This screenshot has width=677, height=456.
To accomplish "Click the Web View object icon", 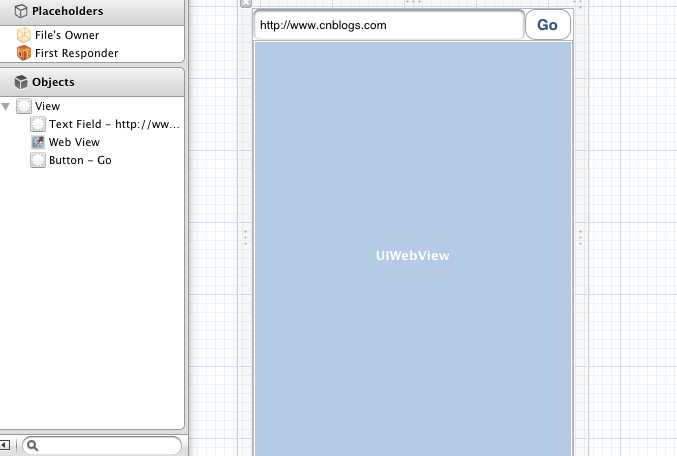I will click(38, 142).
